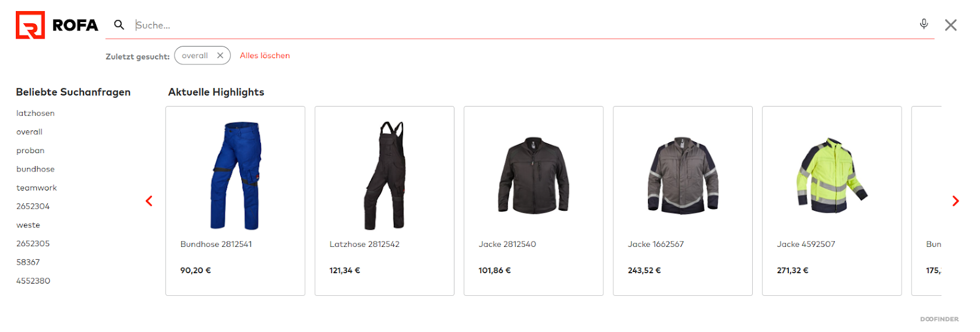The width and height of the screenshot is (980, 332).
Task: Open blue Bundhose 2812541 product image
Action: tap(236, 176)
